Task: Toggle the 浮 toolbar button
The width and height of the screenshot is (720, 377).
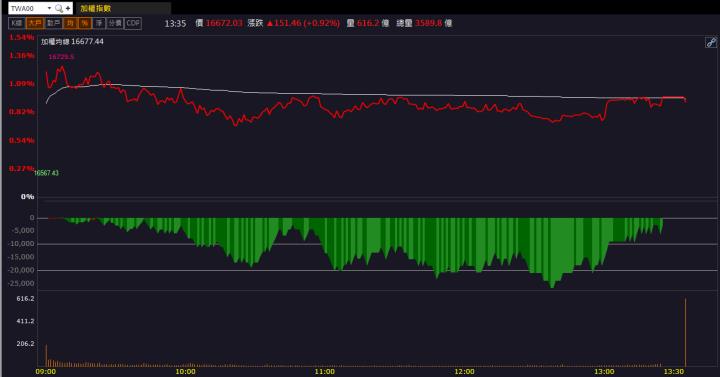Action: [99, 23]
